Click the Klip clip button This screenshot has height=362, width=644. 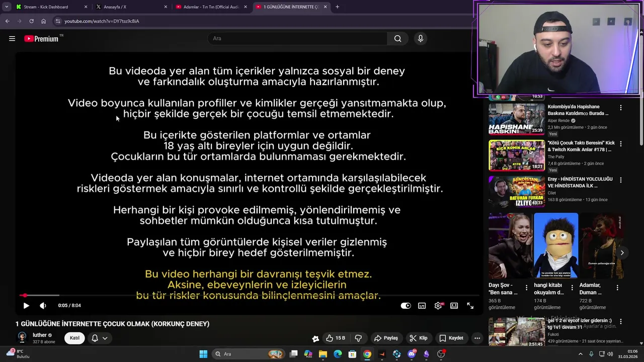point(418,338)
